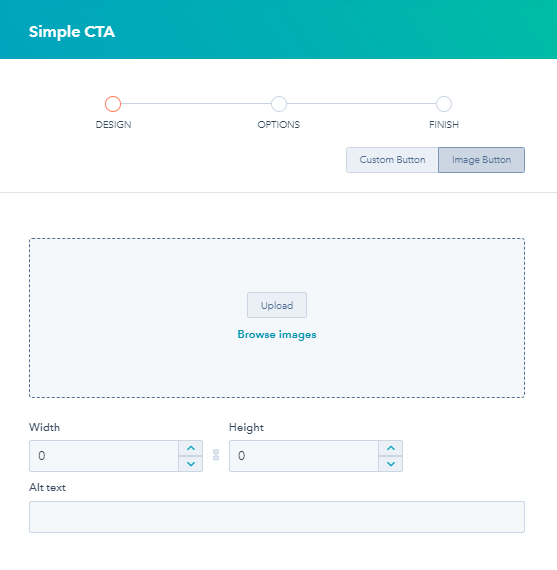Click the Width increase arrow

191,448
